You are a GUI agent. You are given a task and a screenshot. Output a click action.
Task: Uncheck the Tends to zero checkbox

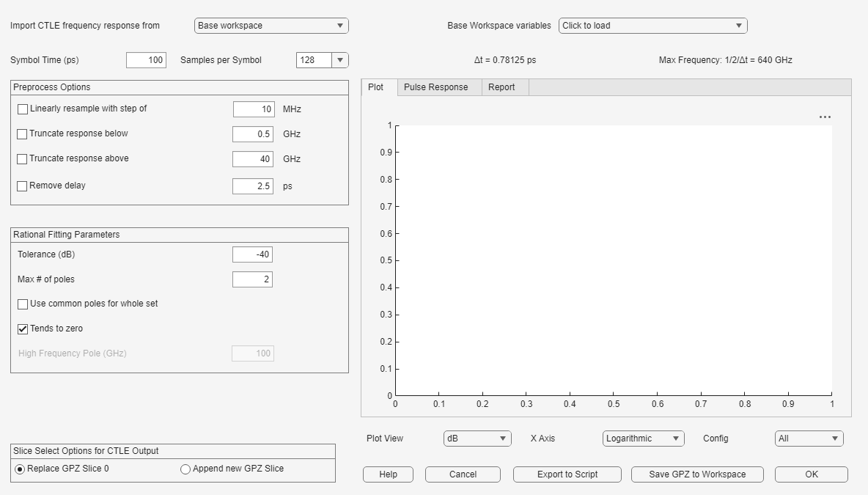point(23,329)
